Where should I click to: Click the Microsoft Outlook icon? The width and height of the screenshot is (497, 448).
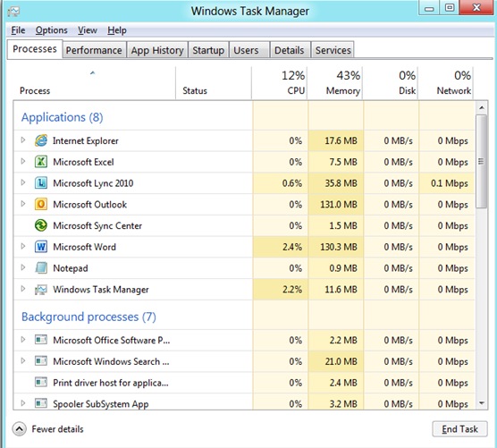41,204
